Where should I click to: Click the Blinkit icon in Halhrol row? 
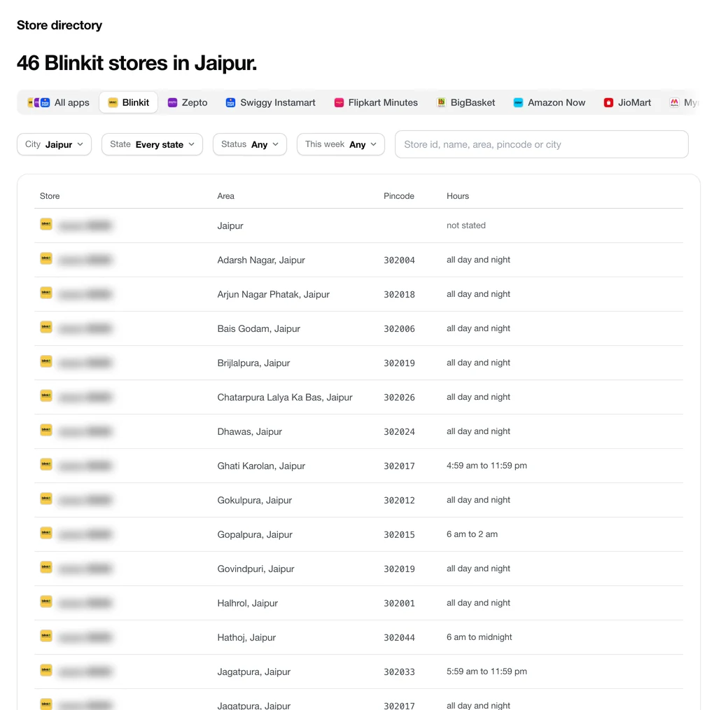pyautogui.click(x=46, y=601)
